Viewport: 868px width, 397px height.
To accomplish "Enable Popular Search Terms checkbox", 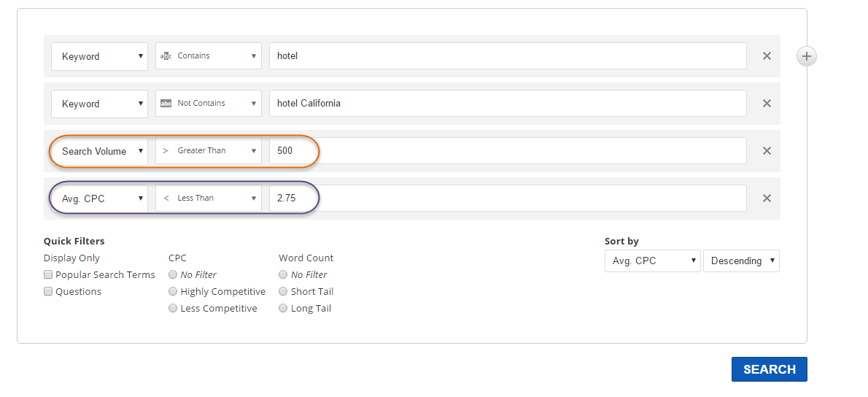I will pos(48,275).
